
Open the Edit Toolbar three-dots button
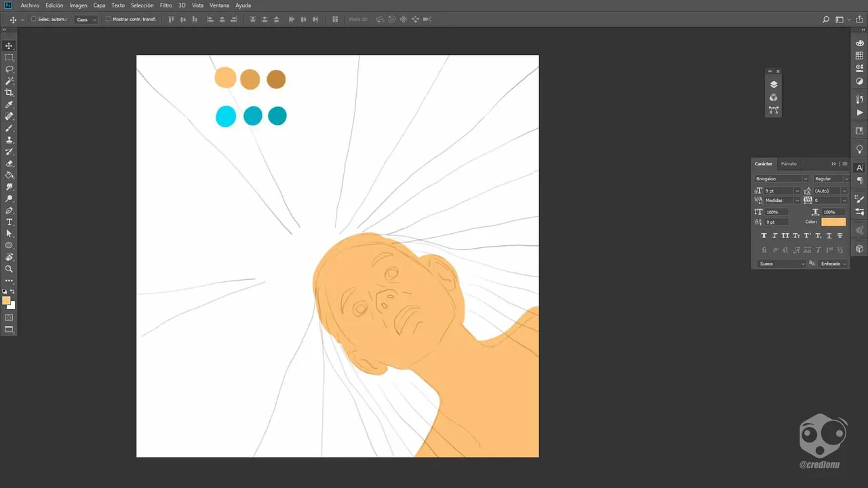(9, 281)
